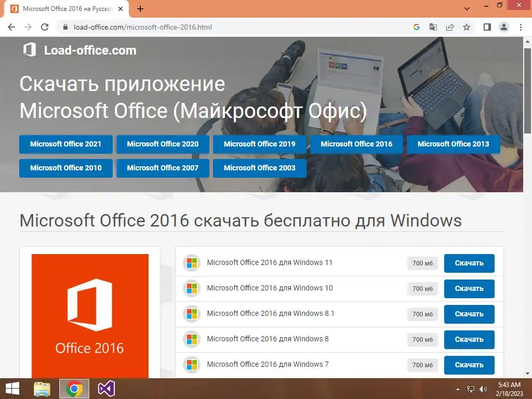
Task: Click the scrollbar down arrow
Action: point(527,374)
